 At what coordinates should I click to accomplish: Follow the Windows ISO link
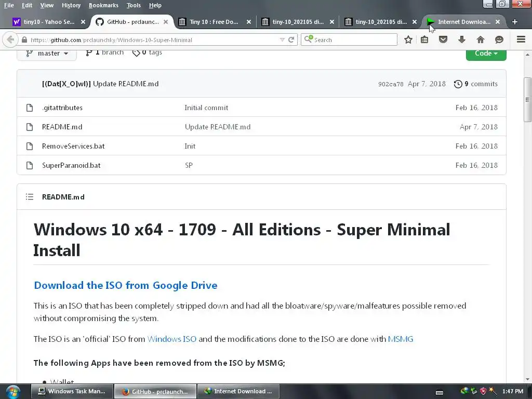click(x=171, y=339)
